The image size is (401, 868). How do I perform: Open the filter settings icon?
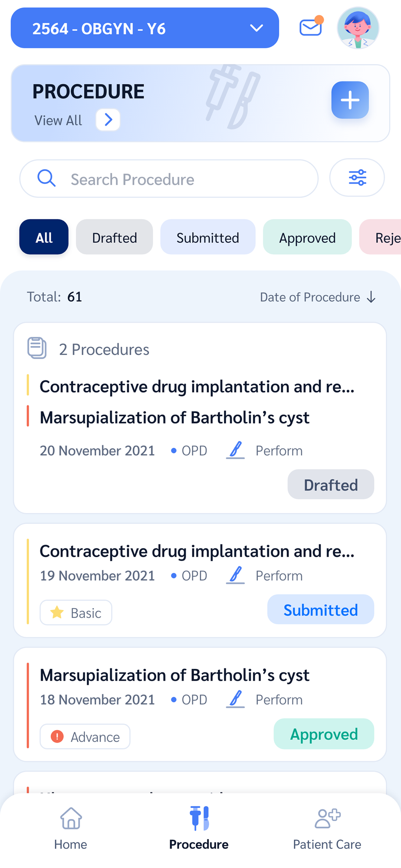click(x=357, y=178)
